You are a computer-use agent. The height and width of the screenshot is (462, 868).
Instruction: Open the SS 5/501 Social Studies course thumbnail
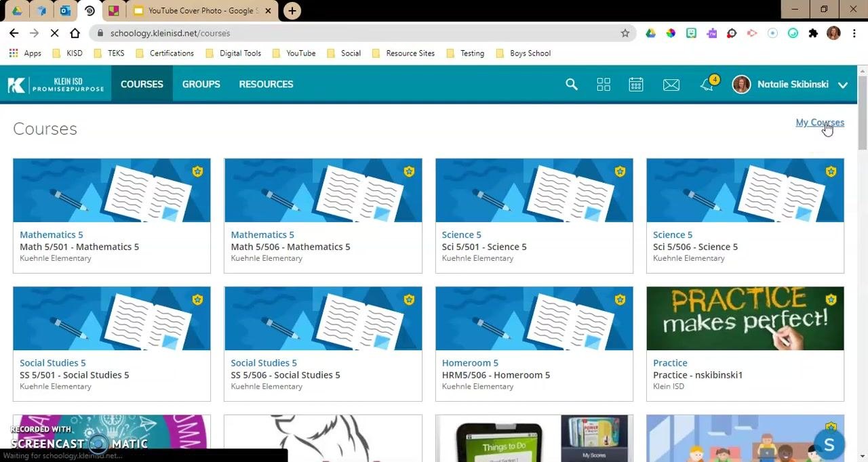coord(112,318)
